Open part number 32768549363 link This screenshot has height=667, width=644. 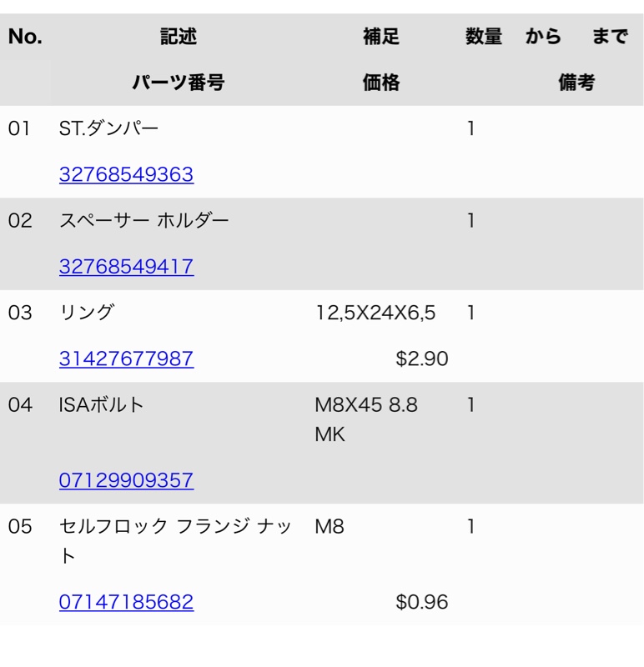126,175
